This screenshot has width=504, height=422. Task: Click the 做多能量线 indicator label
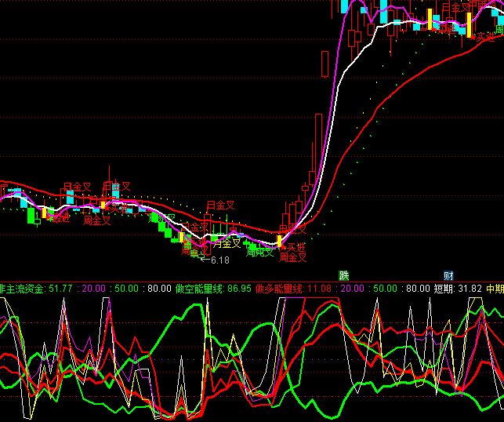280,289
